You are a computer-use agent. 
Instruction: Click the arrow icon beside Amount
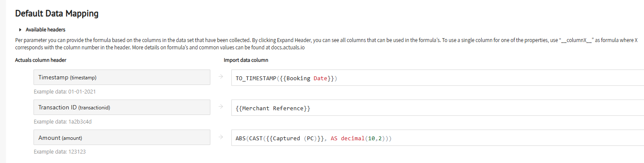click(x=221, y=137)
